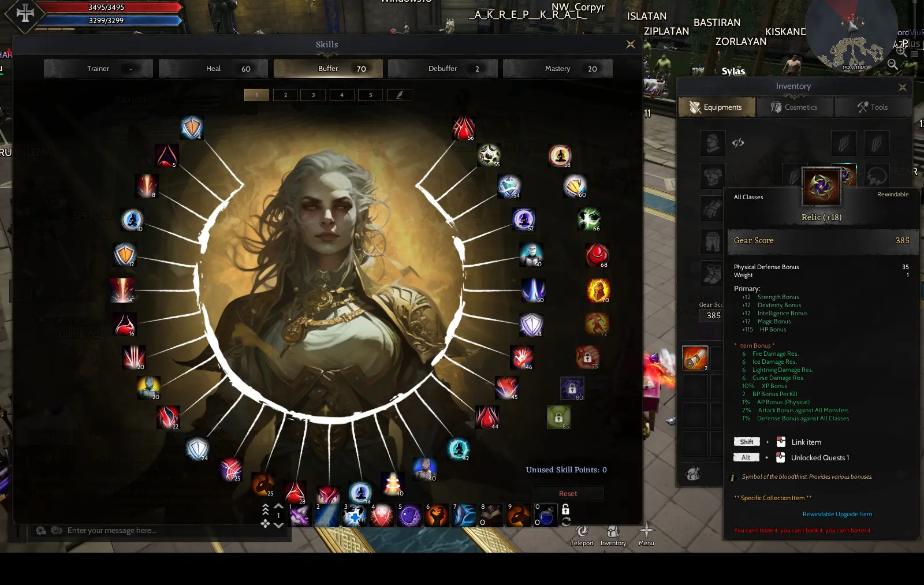This screenshot has width=924, height=585.
Task: Click hotbar page down arrow
Action: point(278,525)
